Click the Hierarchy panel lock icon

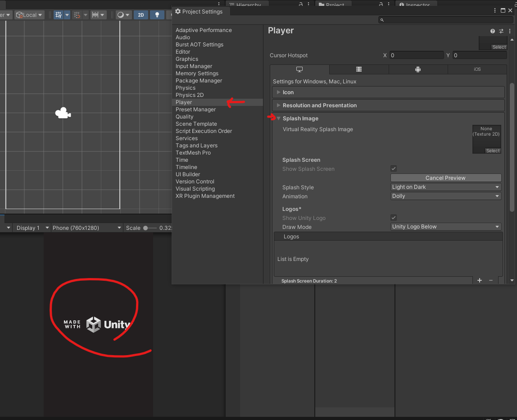pyautogui.click(x=301, y=5)
